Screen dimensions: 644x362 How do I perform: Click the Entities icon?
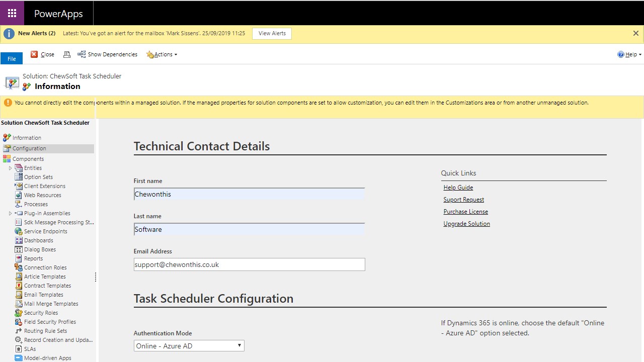pyautogui.click(x=19, y=168)
